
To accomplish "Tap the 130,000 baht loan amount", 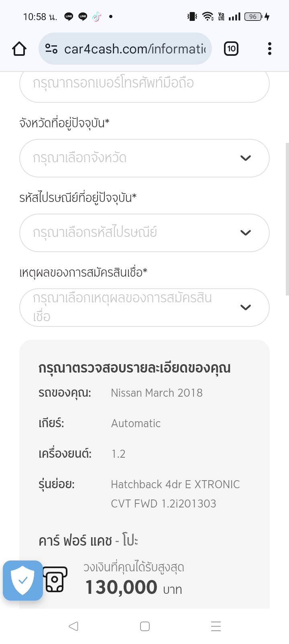I will tap(121, 587).
